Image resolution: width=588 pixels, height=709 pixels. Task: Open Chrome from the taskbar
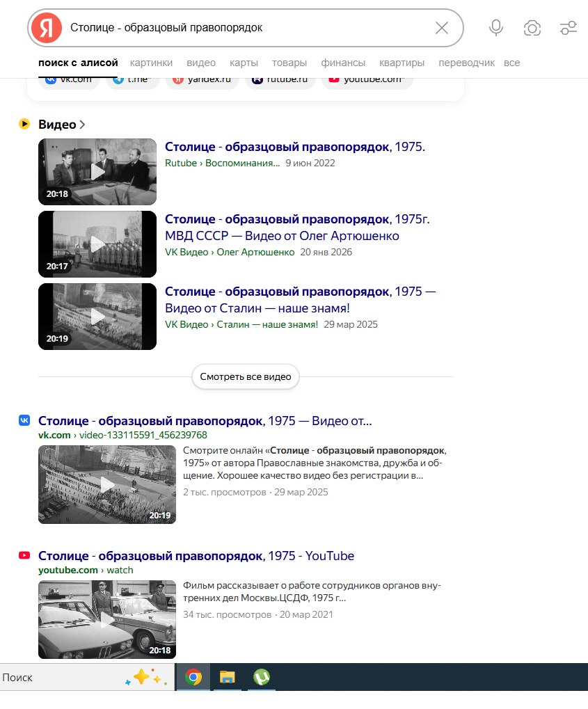pyautogui.click(x=193, y=677)
